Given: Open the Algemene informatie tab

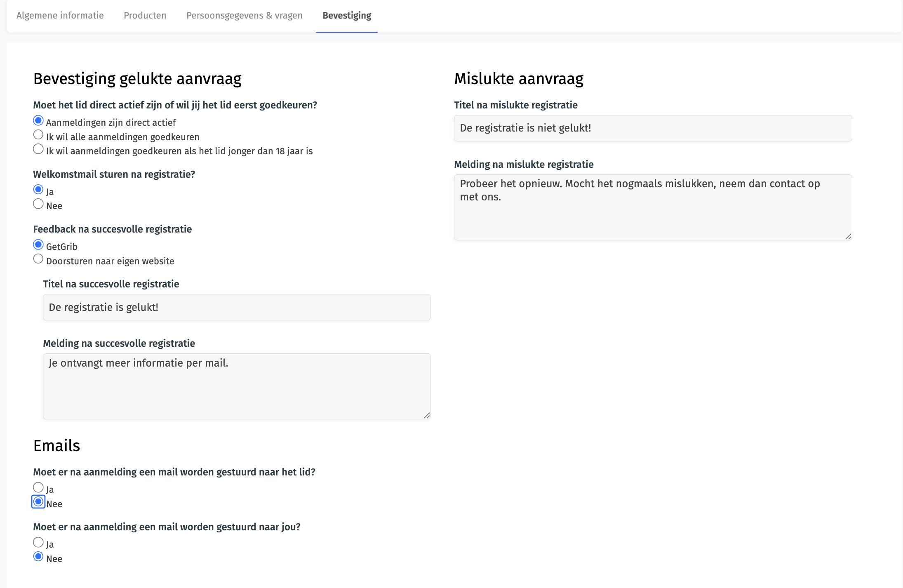Looking at the screenshot, I should [x=60, y=16].
